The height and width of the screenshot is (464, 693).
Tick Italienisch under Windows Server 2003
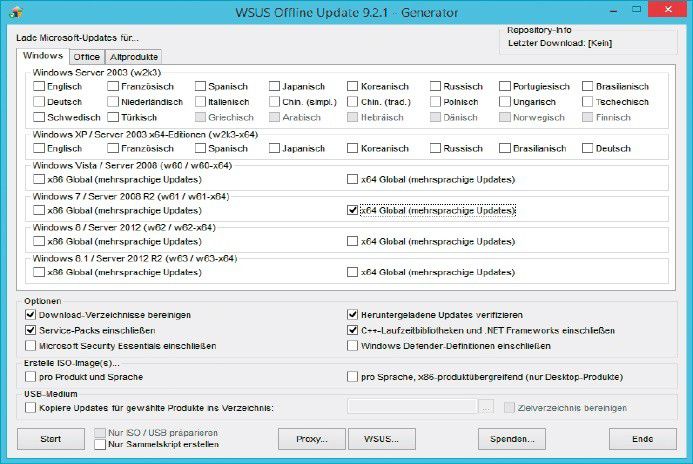(x=200, y=102)
